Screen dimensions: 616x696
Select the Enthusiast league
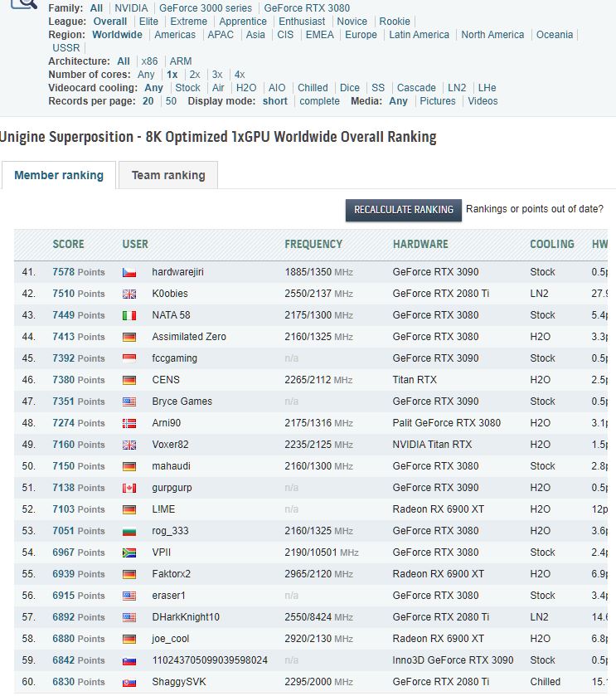point(302,22)
